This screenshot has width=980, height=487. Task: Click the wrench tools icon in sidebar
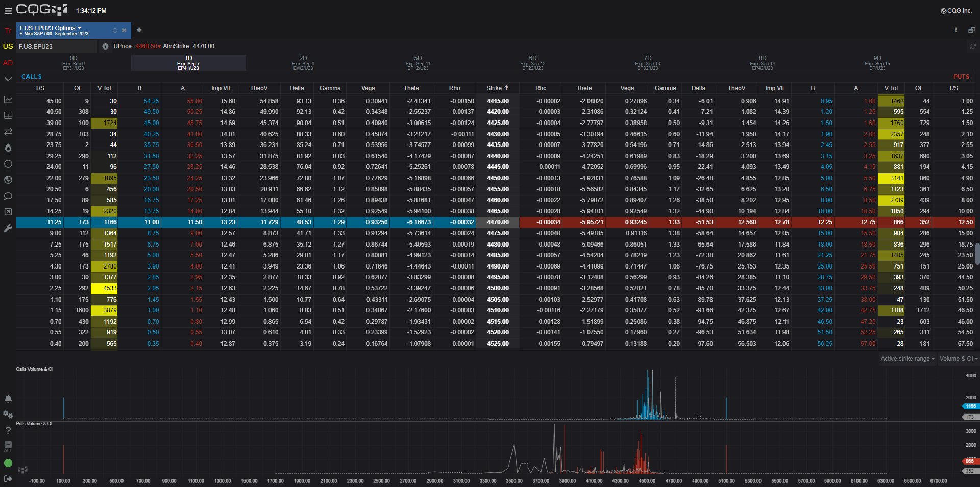(x=8, y=228)
